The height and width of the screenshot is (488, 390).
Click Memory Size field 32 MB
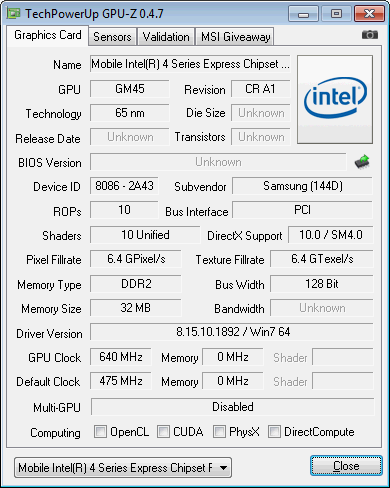coord(136,308)
